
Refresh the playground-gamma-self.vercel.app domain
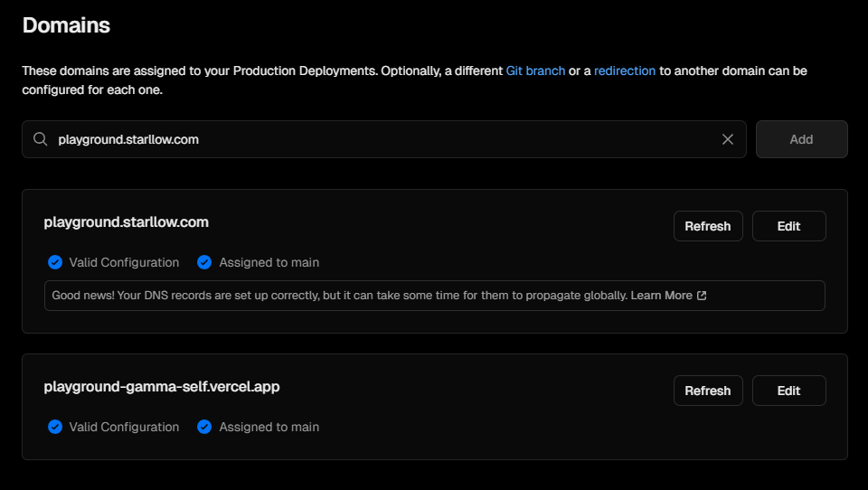click(708, 391)
